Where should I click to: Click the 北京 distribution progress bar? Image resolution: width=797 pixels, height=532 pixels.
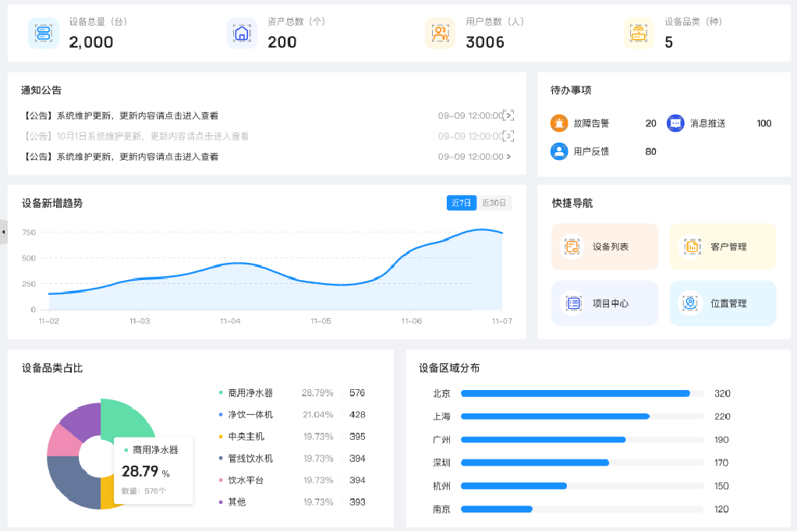(583, 393)
